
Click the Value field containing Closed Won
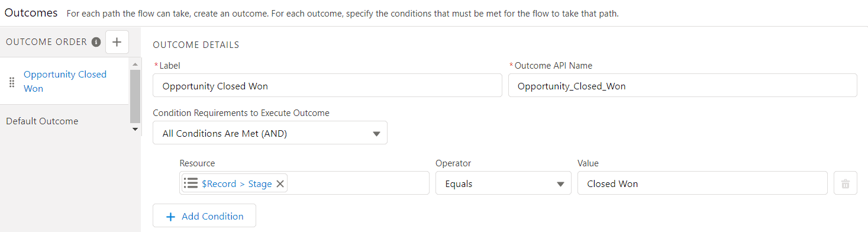(x=702, y=183)
